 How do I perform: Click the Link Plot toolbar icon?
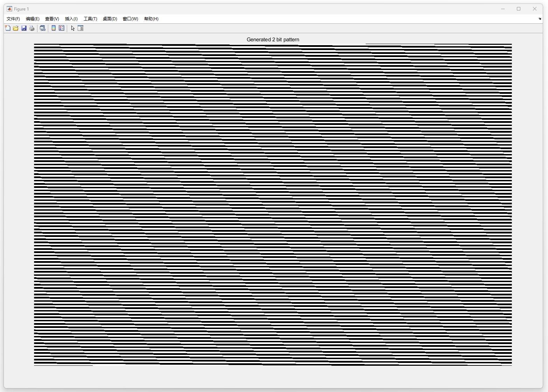point(43,28)
